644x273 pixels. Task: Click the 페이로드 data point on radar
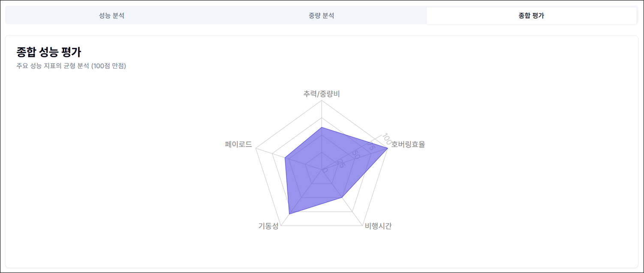tap(285, 158)
